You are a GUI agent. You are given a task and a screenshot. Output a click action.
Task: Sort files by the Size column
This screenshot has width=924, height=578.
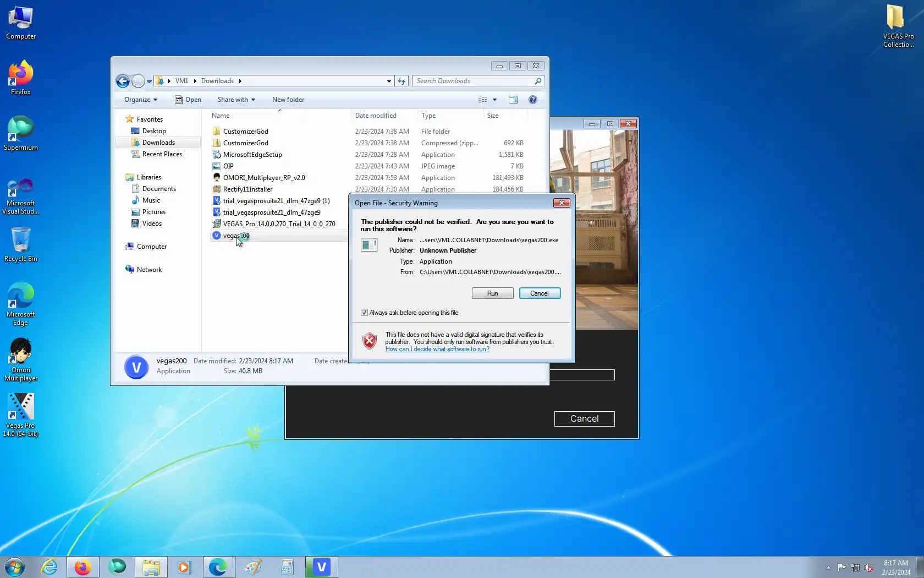(x=505, y=116)
